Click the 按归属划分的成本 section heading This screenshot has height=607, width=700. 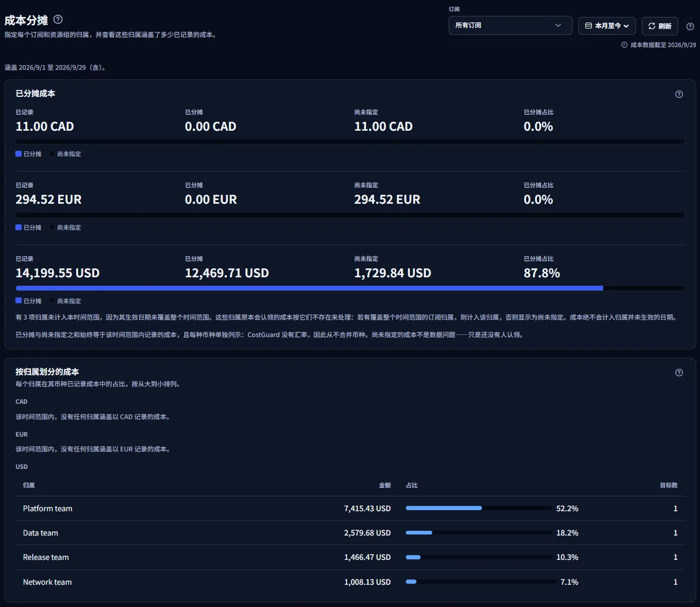click(x=47, y=372)
